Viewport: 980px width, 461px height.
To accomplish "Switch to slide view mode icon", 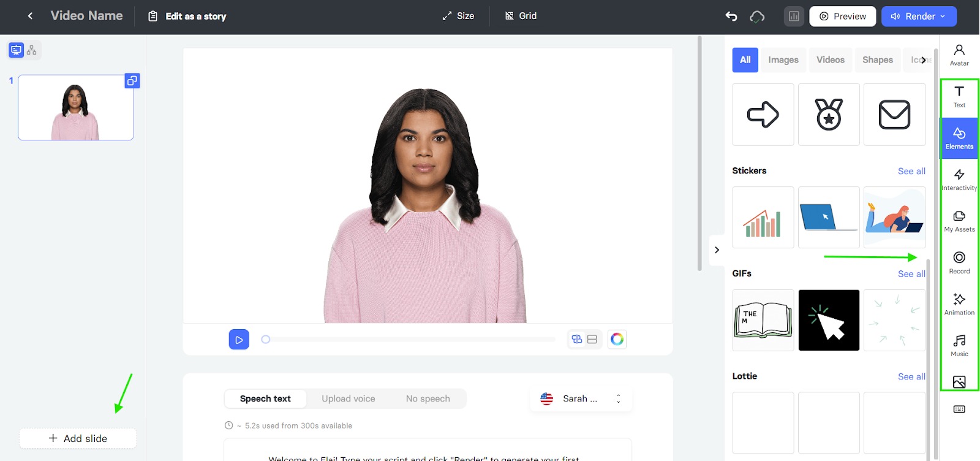I will pos(17,50).
